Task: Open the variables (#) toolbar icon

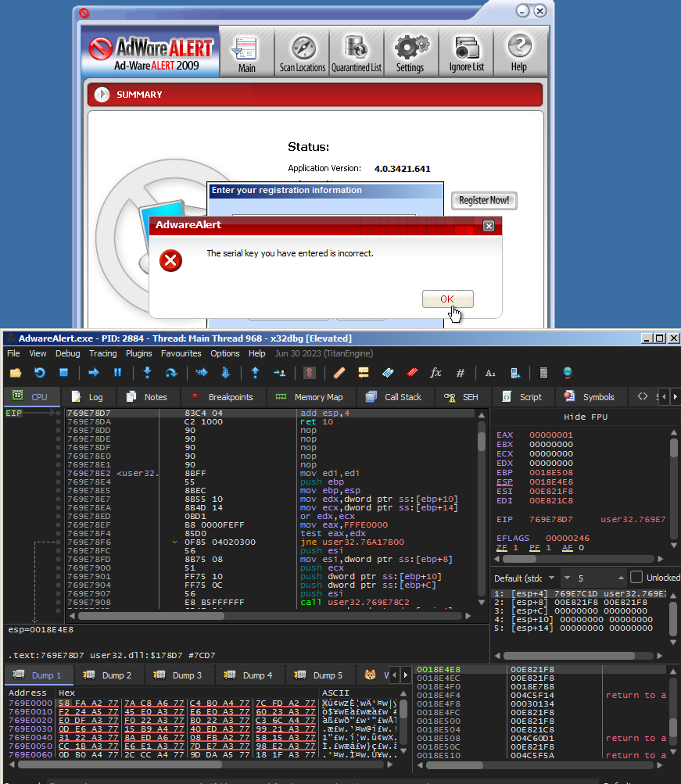Action: pyautogui.click(x=461, y=373)
